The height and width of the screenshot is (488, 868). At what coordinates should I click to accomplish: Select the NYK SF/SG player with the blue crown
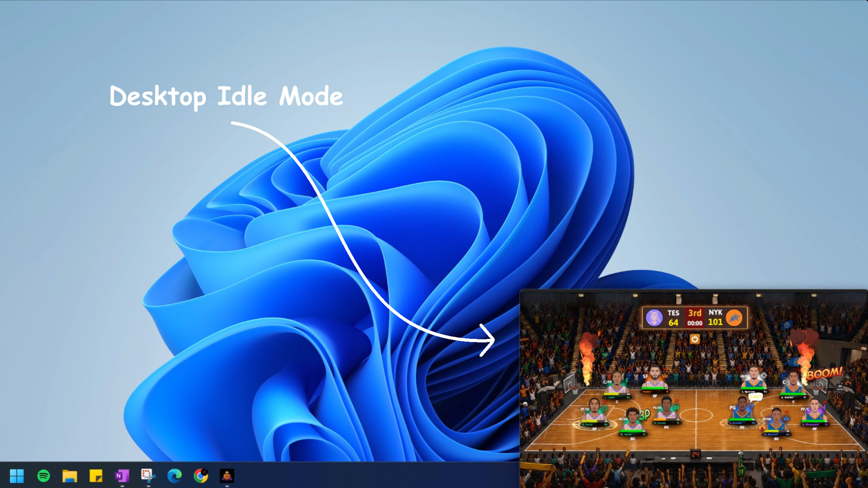776,419
